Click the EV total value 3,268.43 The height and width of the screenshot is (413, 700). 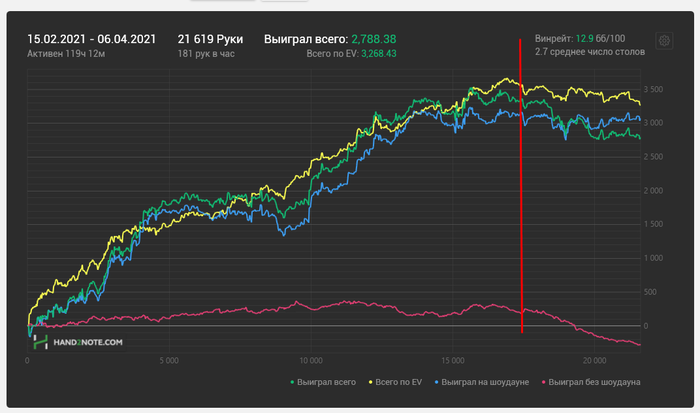(x=379, y=54)
